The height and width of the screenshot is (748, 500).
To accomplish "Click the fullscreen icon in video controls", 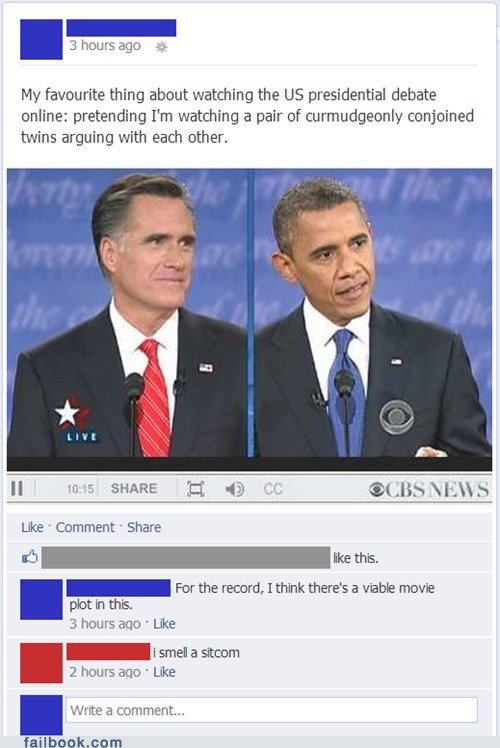I will (x=196, y=488).
